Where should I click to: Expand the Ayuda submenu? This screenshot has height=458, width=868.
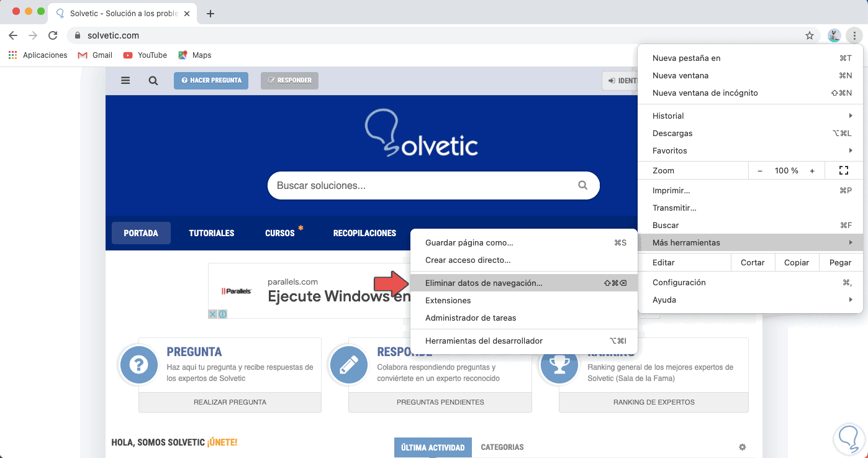click(750, 300)
